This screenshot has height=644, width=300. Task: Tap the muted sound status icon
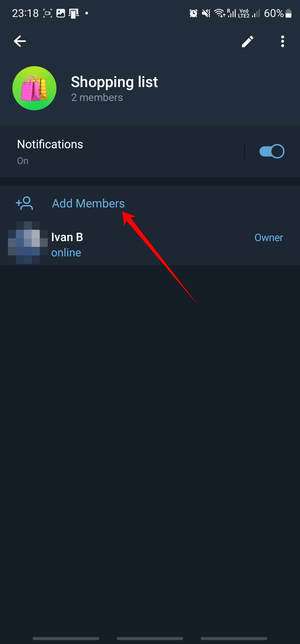[206, 13]
